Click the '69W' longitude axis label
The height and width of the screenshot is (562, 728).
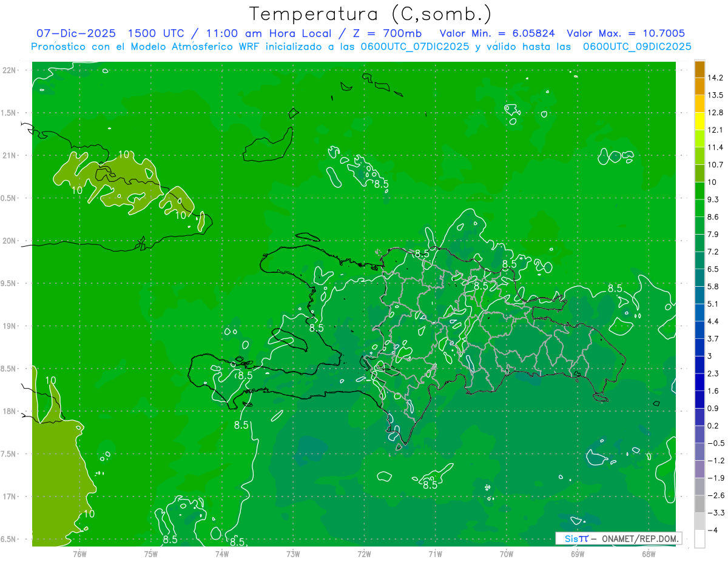pyautogui.click(x=578, y=554)
